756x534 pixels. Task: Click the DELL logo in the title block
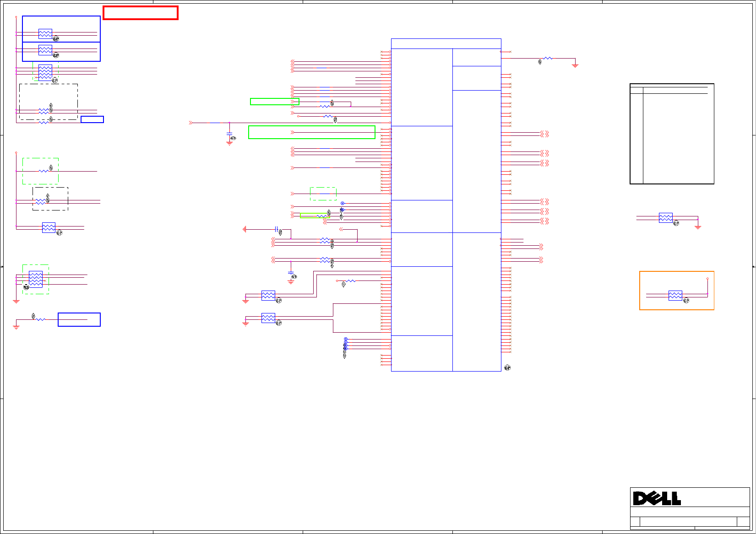[657, 498]
